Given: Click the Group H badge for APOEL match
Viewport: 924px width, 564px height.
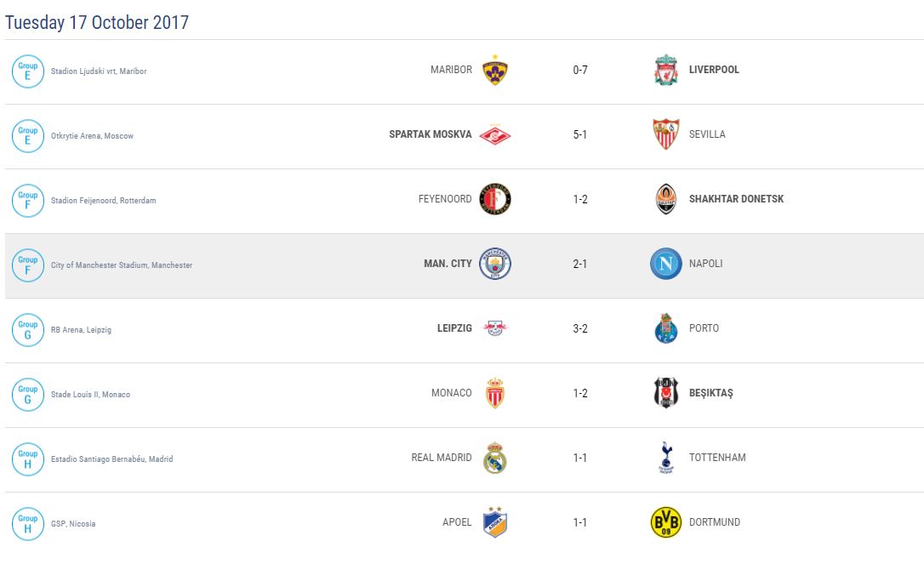Looking at the screenshot, I should (x=27, y=523).
